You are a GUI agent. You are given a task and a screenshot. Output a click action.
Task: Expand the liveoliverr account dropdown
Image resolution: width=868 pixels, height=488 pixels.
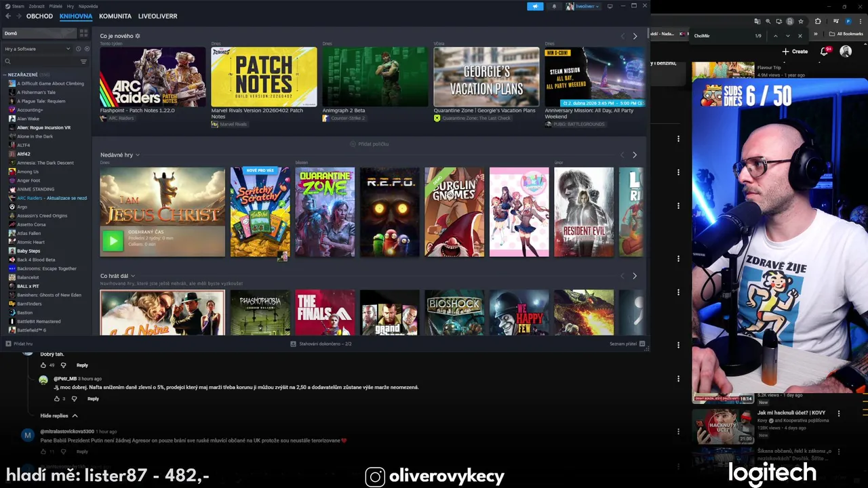[x=583, y=6]
